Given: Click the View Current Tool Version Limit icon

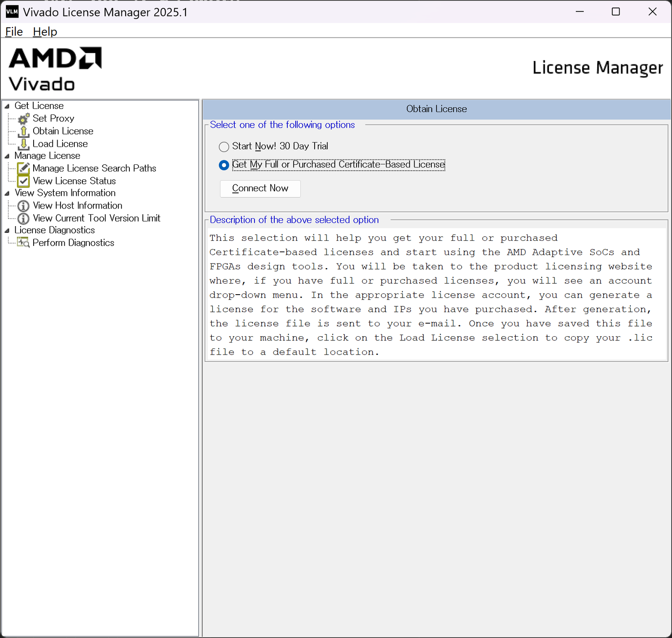Looking at the screenshot, I should point(23,219).
